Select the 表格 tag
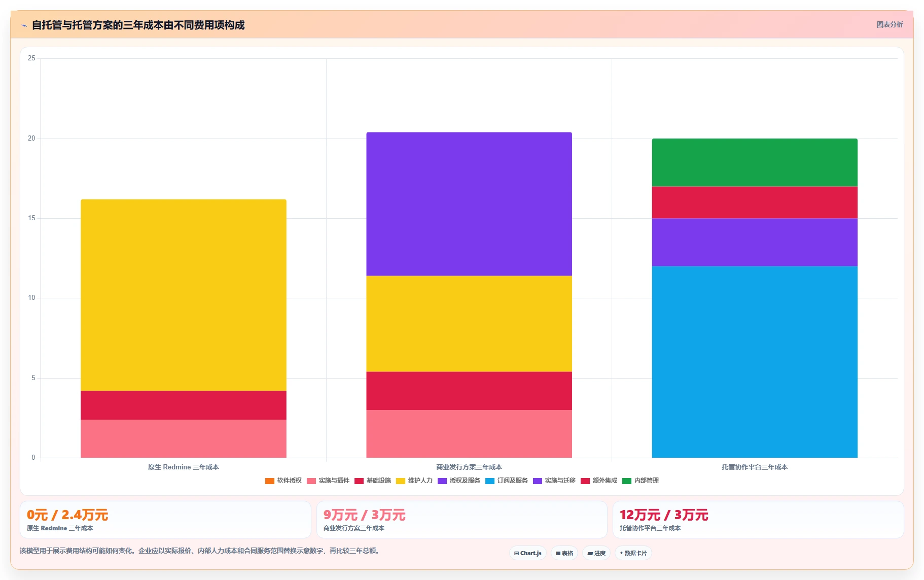 pos(564,553)
